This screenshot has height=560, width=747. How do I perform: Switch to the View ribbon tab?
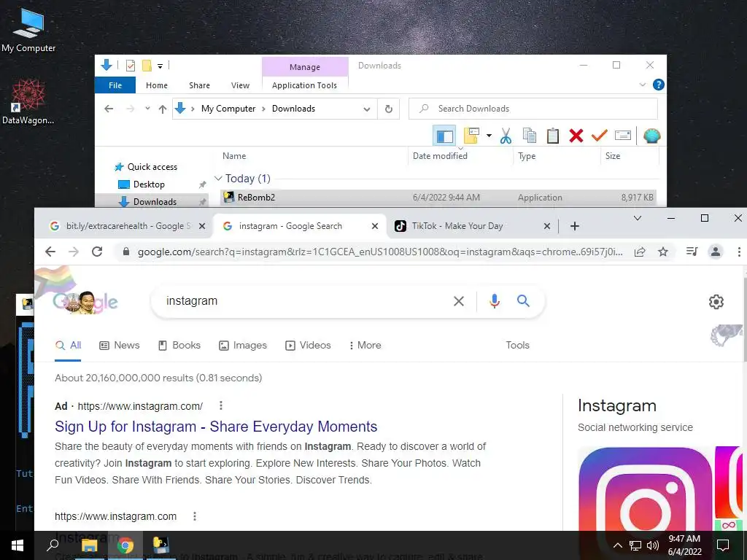coord(240,85)
